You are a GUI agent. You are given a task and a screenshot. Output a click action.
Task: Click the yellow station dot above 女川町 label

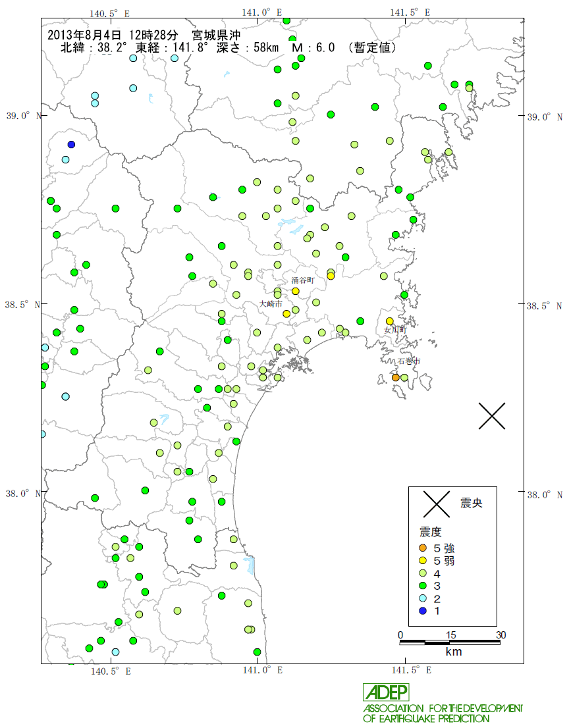coord(390,321)
